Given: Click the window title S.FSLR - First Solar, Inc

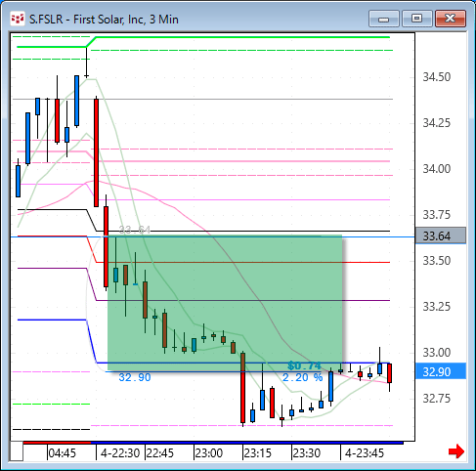Looking at the screenshot, I should [104, 20].
